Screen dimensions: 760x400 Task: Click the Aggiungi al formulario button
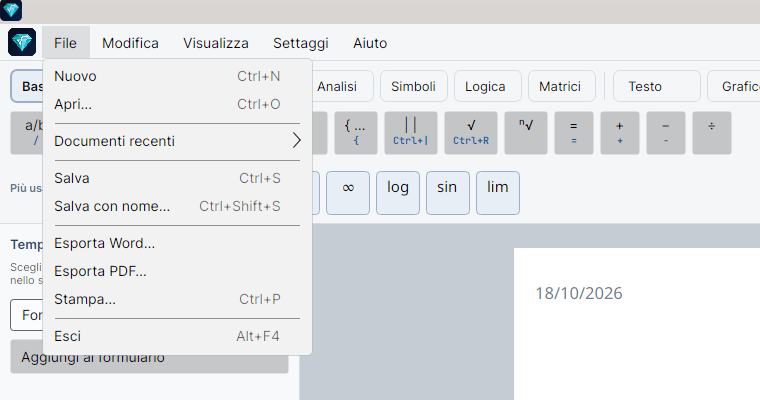click(x=149, y=362)
